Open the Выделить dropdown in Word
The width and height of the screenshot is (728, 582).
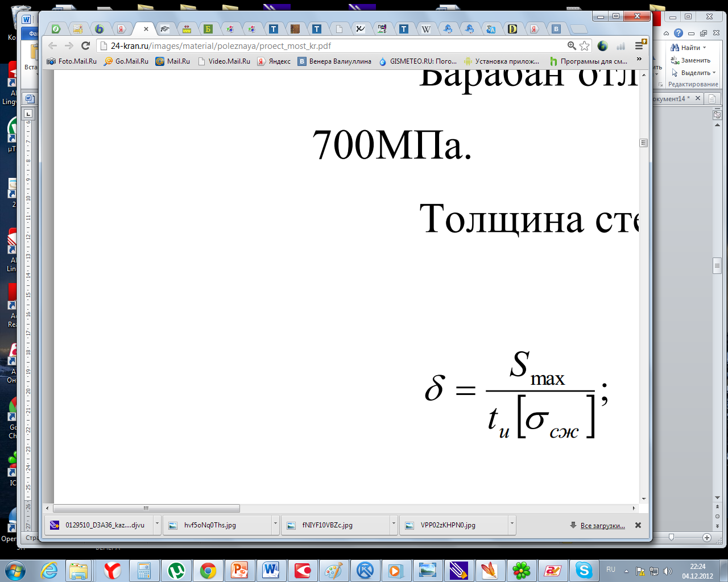pos(694,73)
